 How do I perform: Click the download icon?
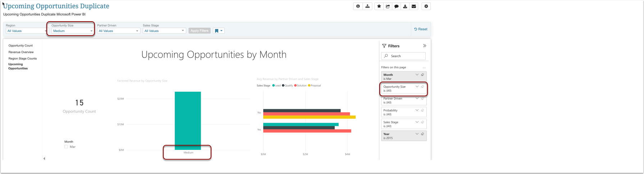pos(405,6)
